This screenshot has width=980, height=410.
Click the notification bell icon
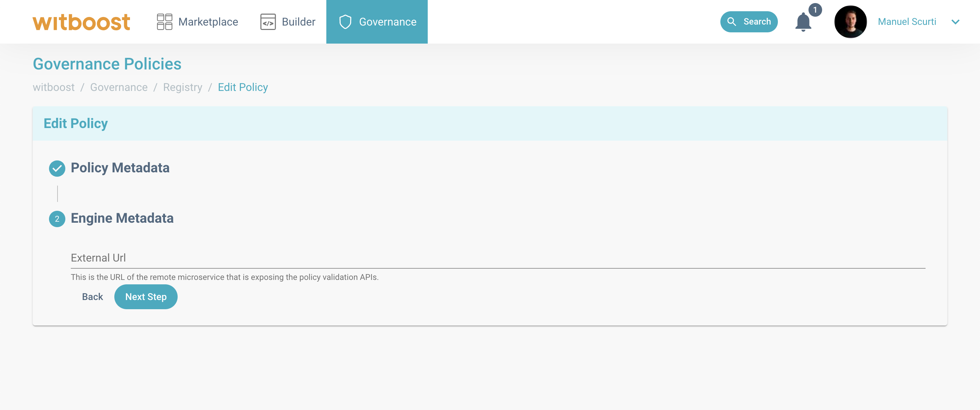pyautogui.click(x=803, y=22)
